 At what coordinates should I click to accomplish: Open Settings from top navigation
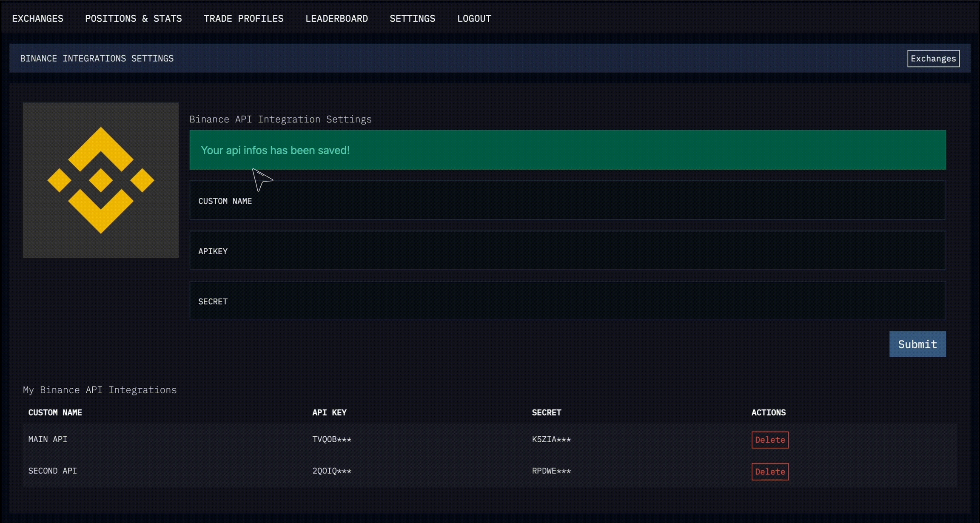pyautogui.click(x=412, y=19)
